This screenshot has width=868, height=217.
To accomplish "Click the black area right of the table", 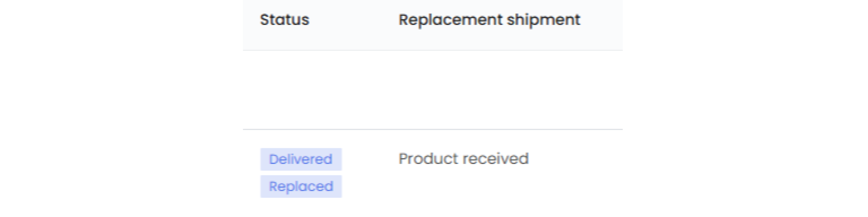I will (745, 108).
